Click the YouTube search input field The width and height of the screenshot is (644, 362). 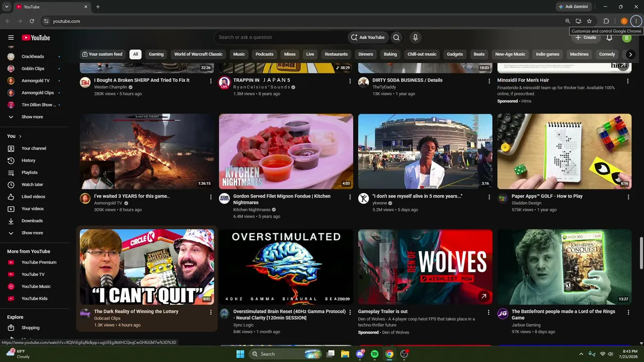click(x=281, y=37)
